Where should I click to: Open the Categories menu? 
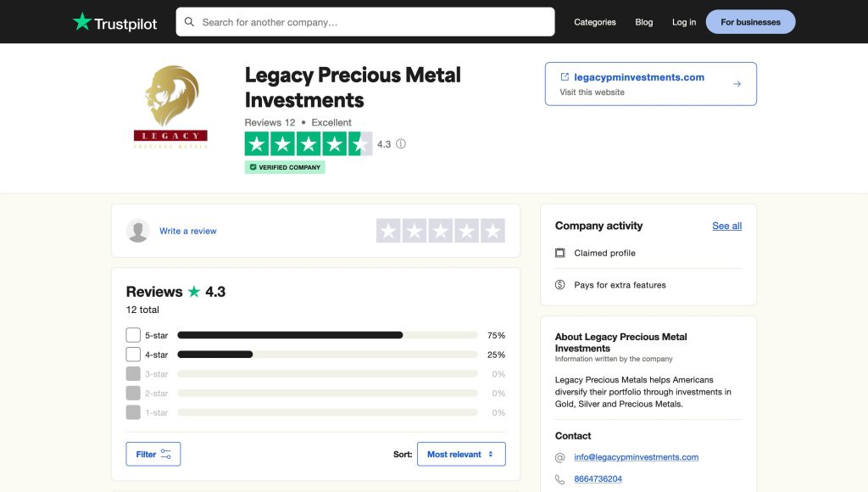(594, 22)
